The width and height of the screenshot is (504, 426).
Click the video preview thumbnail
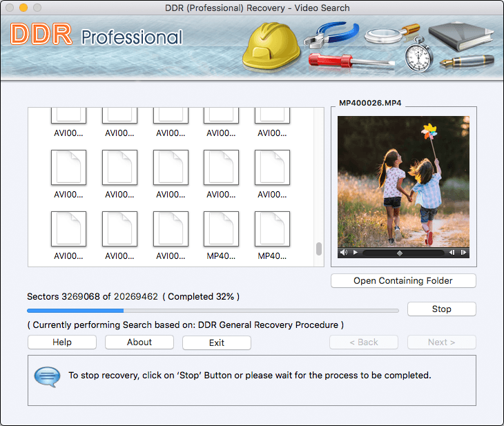coord(403,182)
